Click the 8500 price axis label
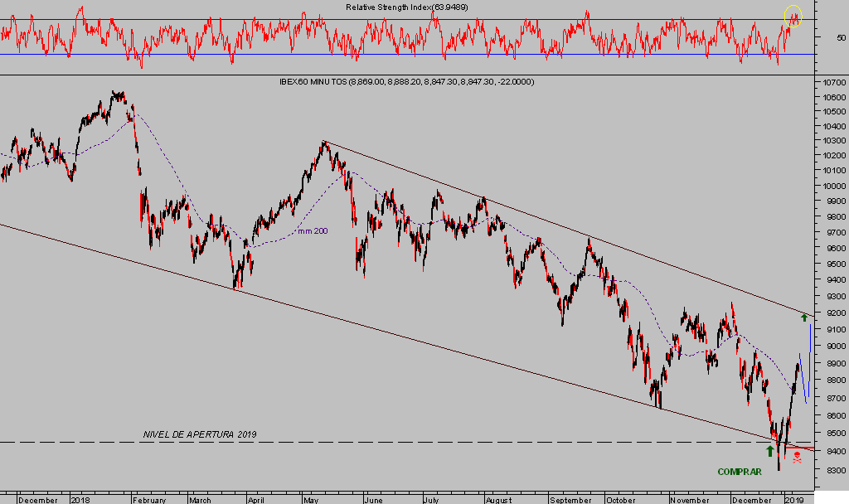 pyautogui.click(x=836, y=433)
